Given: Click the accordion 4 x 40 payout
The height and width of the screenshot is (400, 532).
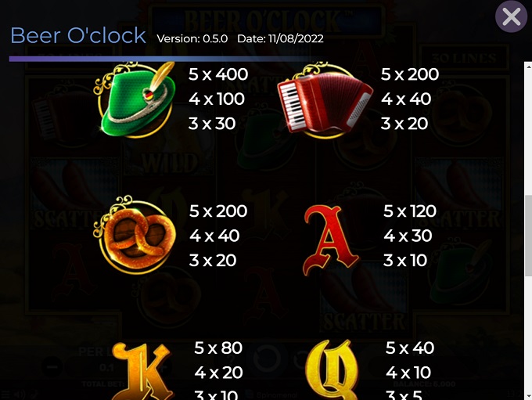Looking at the screenshot, I should pyautogui.click(x=406, y=99).
